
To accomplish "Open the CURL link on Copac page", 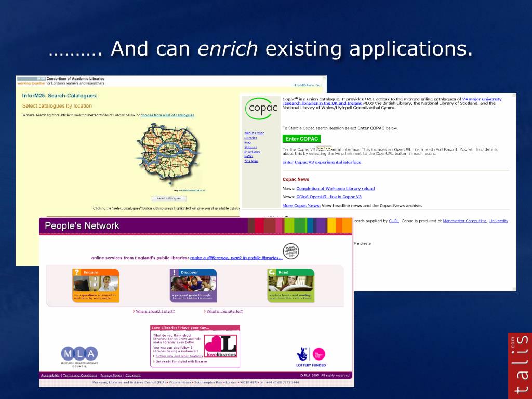I will [394, 221].
